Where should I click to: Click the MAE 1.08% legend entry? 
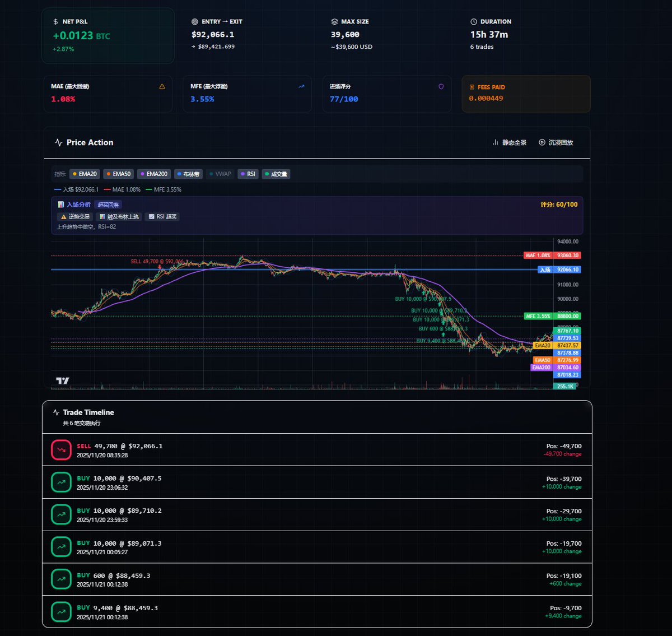(x=122, y=190)
